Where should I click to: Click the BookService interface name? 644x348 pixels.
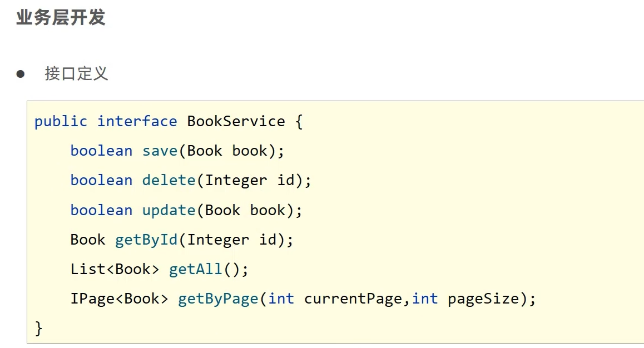[236, 121]
